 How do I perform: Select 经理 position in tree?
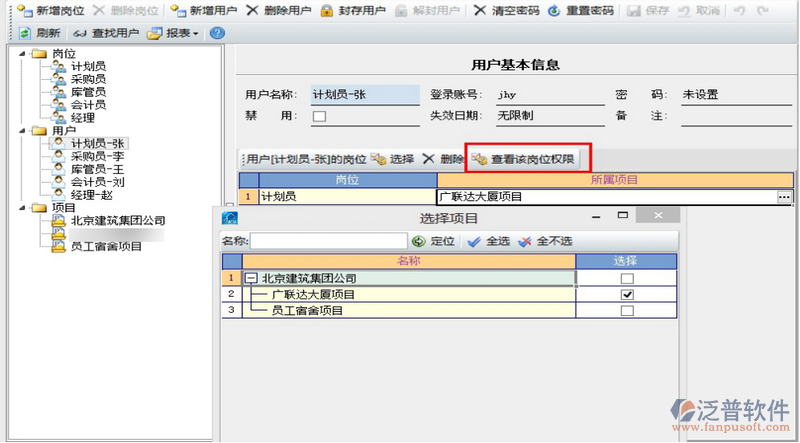[x=83, y=118]
